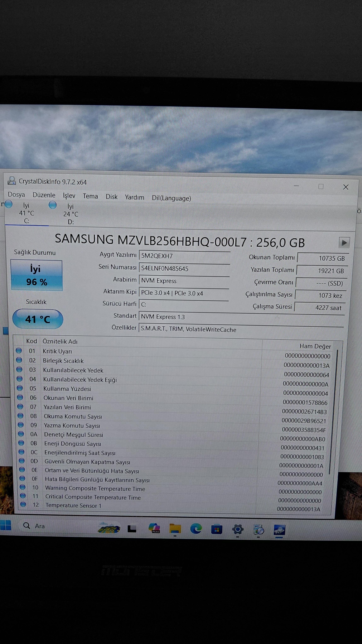Select the D: drive status icon
Screen dimensions: 362x644
(53, 205)
